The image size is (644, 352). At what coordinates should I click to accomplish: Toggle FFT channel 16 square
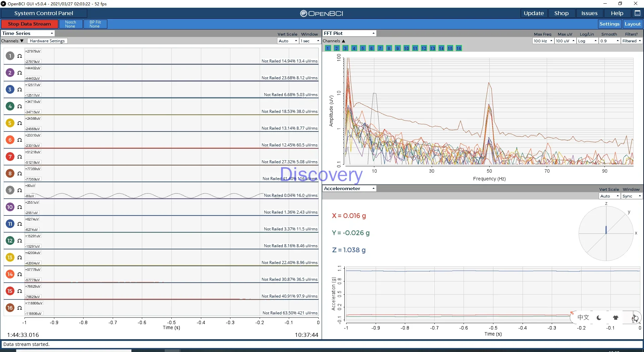459,48
